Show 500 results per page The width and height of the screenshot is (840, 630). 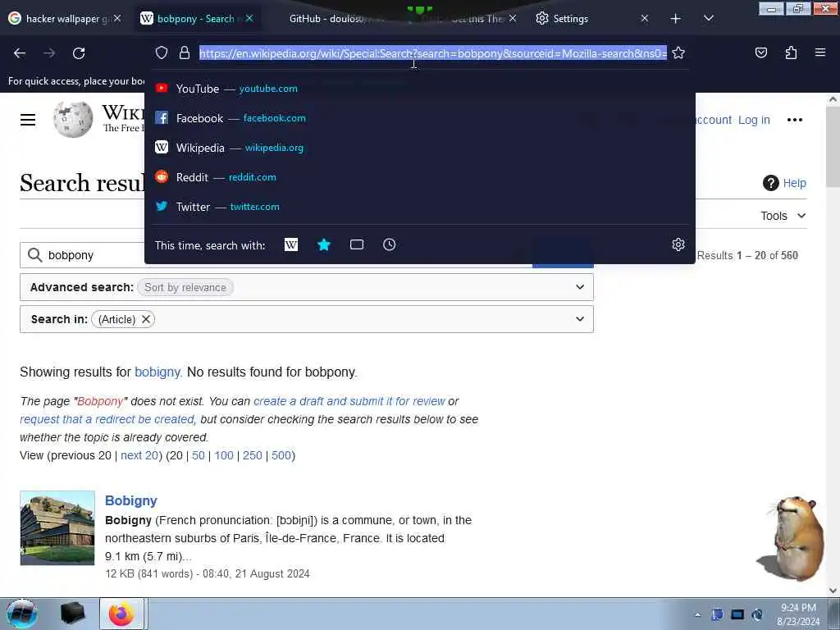coord(281,455)
